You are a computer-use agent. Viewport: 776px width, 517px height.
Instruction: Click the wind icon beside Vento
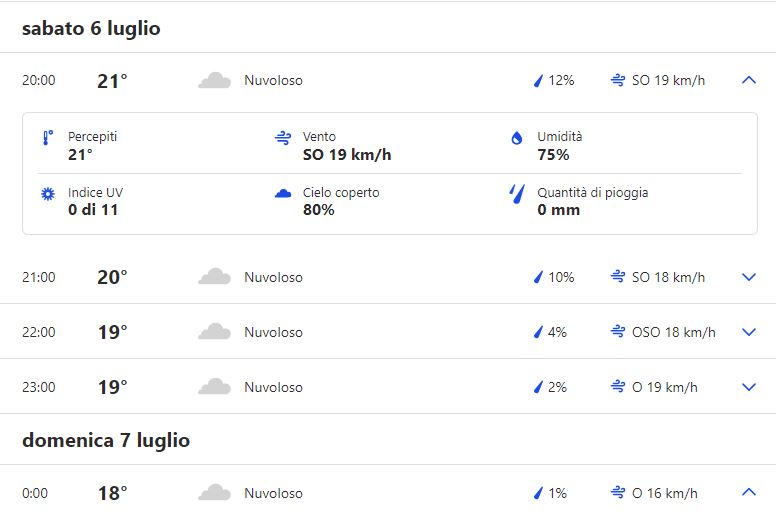coord(283,138)
